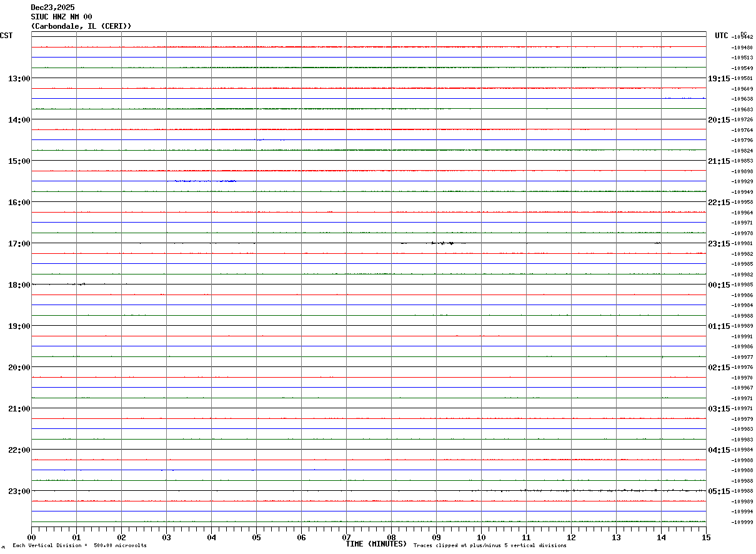Select the Each Vertical Division 500.00 microvolts note
This screenshot has height=554, width=756.
click(79, 546)
